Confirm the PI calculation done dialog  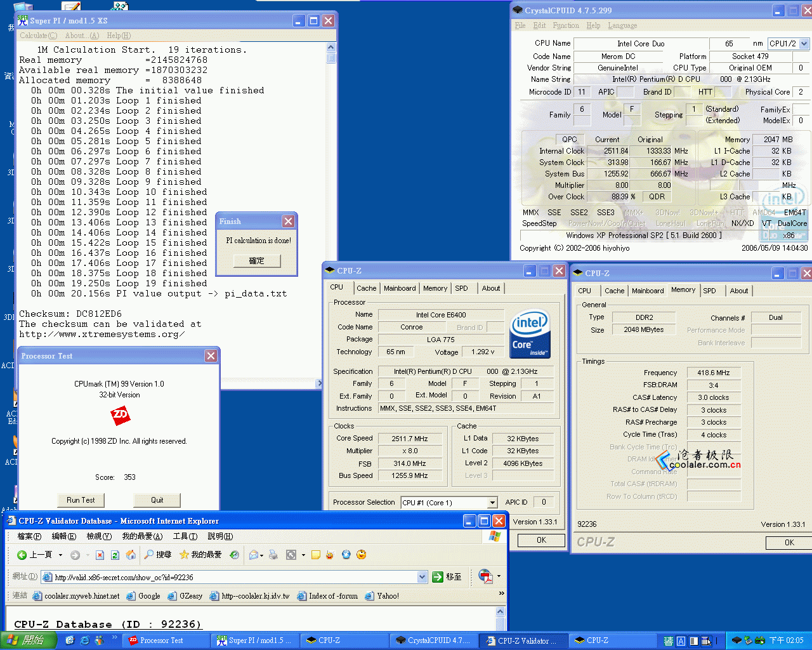(256, 261)
